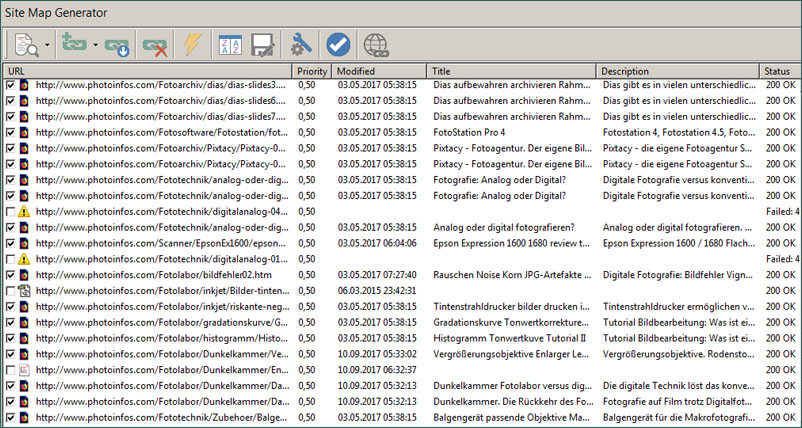Click the globe link icon

pyautogui.click(x=376, y=45)
